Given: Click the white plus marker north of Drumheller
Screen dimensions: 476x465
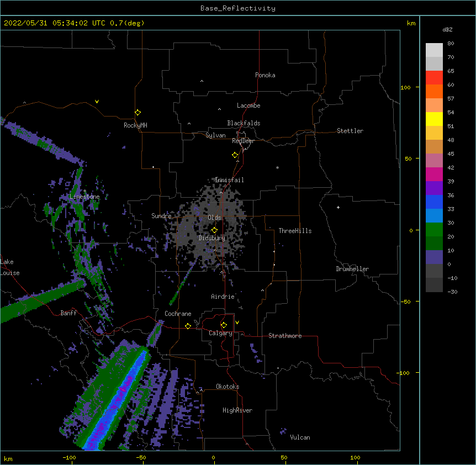Looking at the screenshot, I should pos(338,207).
